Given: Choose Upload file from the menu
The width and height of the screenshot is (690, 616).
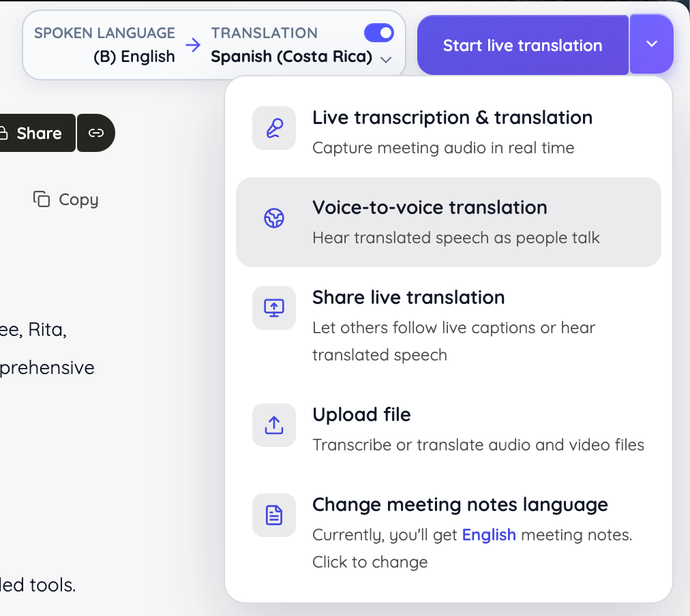Looking at the screenshot, I should point(449,429).
